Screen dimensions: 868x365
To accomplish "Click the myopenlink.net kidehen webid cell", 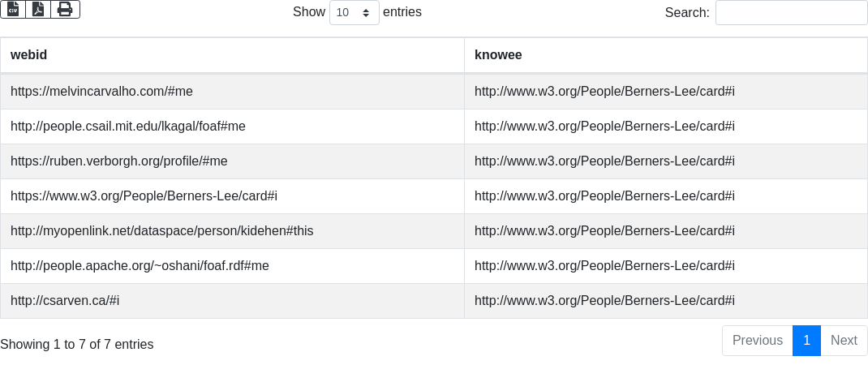I will coord(161,231).
